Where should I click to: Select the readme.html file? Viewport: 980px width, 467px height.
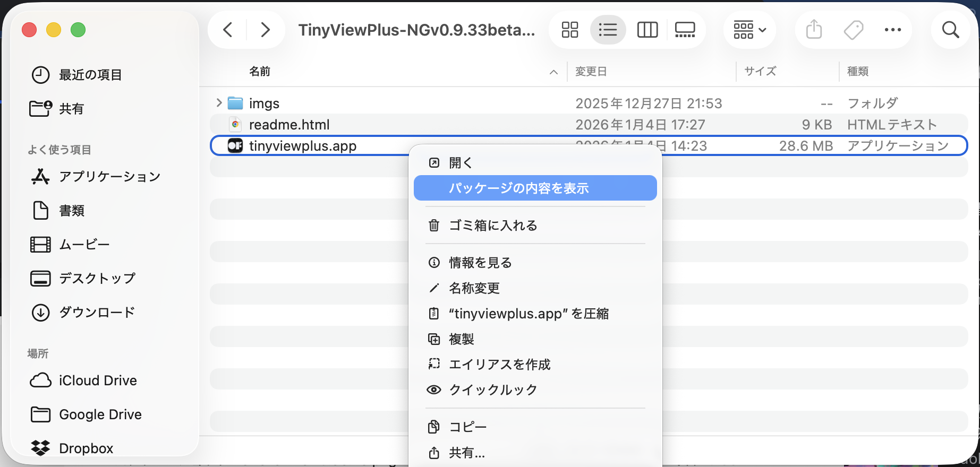coord(289,125)
